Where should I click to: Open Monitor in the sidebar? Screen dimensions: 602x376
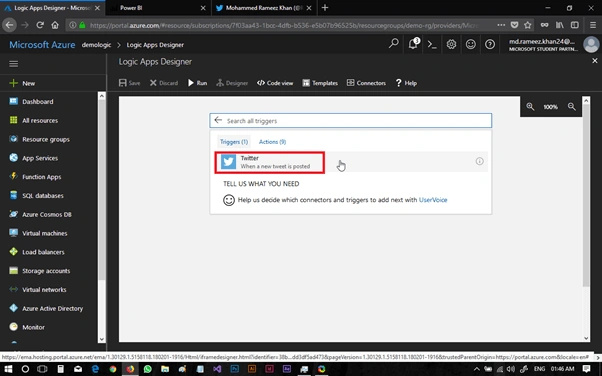click(x=27, y=327)
